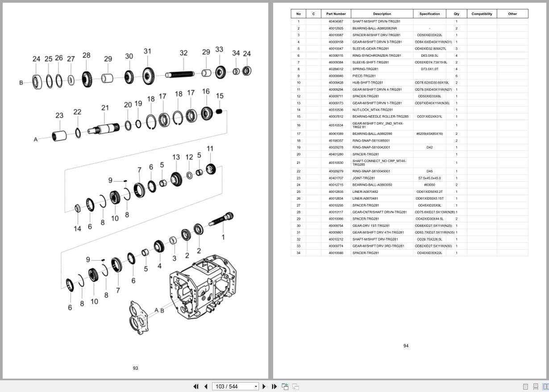Click the go-to-previous-view icon

pyautogui.click(x=285, y=387)
